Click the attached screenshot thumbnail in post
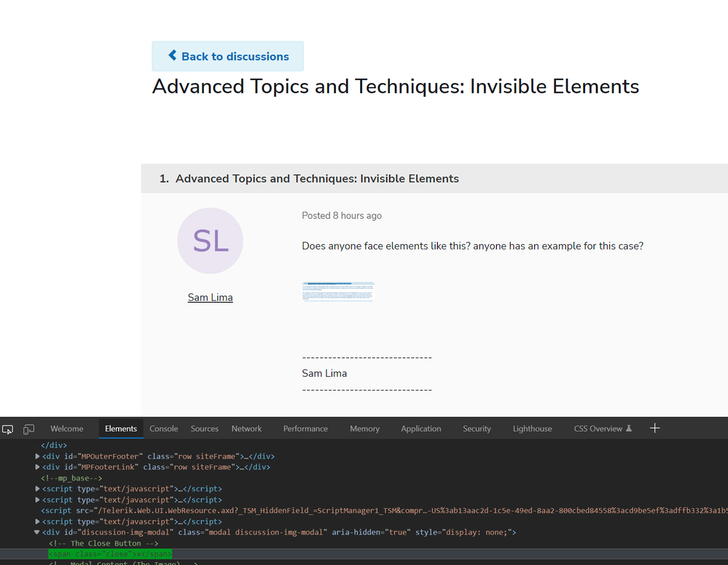 tap(338, 292)
